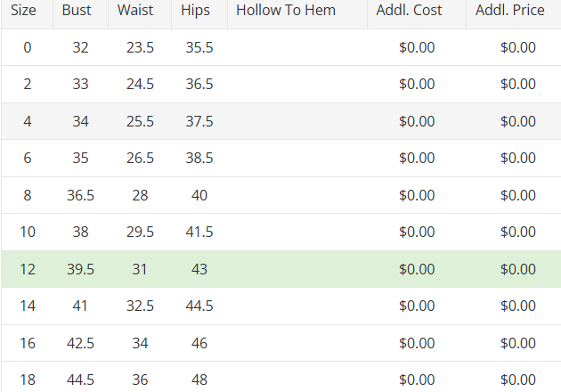Select the Hips column header

[195, 11]
